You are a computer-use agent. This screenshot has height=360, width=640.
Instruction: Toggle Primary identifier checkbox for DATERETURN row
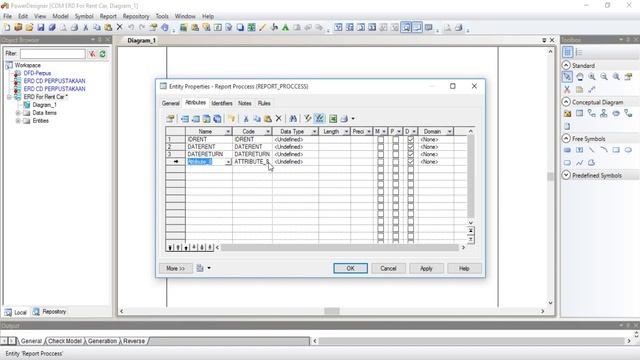click(x=396, y=154)
